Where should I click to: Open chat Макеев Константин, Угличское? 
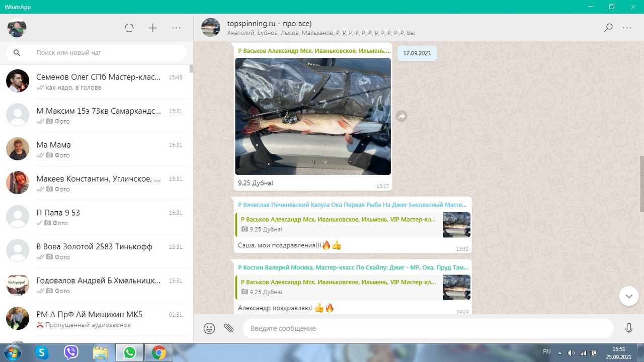(96, 183)
